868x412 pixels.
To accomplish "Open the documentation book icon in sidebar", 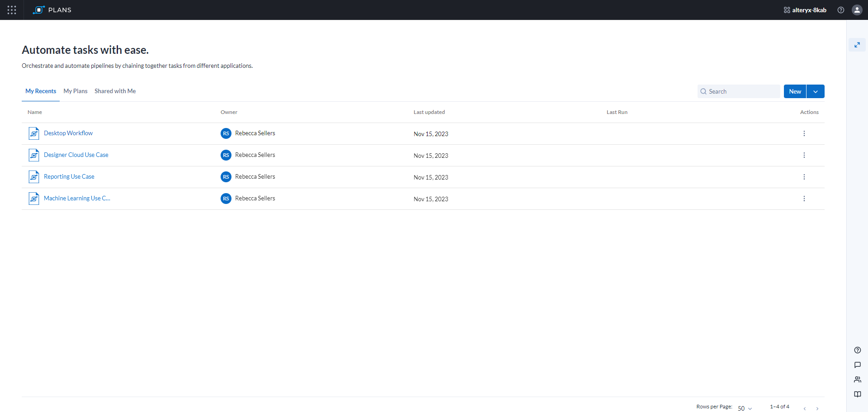I will 857,394.
